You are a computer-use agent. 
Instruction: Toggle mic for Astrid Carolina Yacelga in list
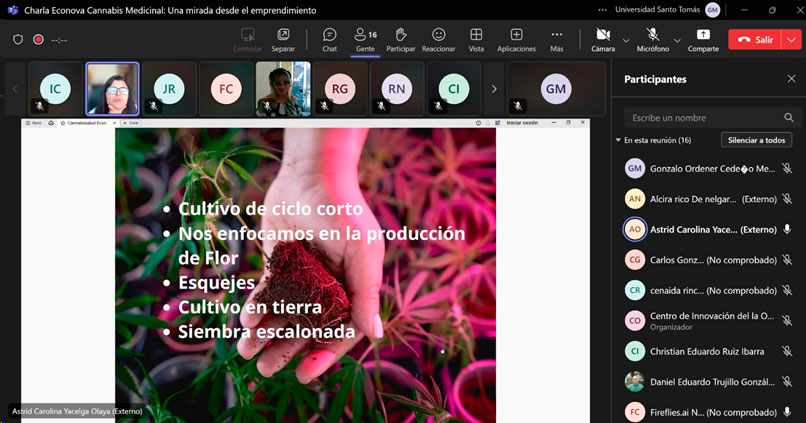787,229
